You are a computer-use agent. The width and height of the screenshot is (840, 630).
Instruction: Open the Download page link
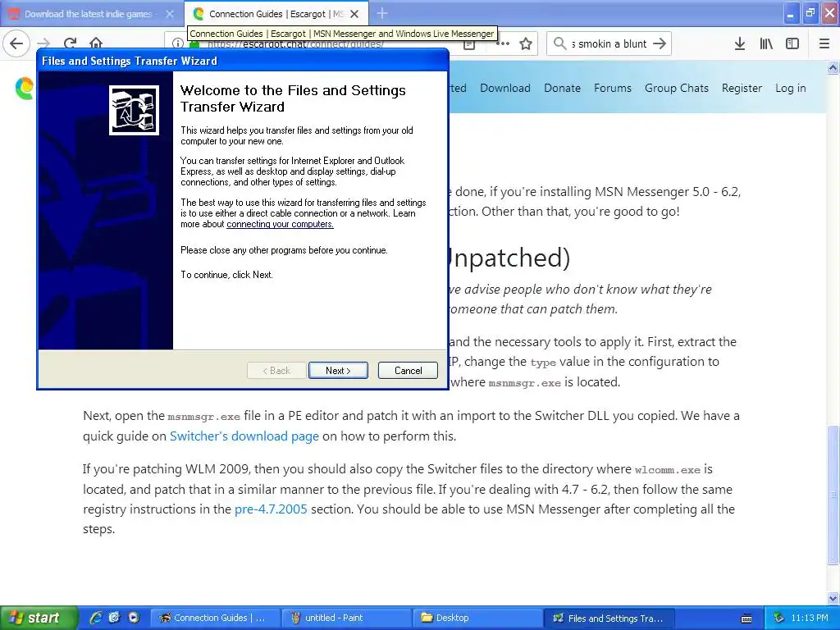504,88
